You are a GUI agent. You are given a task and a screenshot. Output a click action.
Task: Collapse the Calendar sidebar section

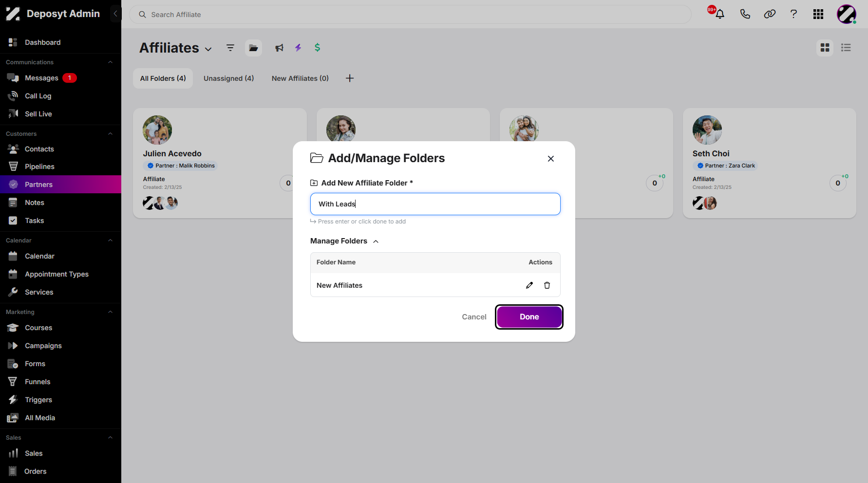click(x=110, y=241)
